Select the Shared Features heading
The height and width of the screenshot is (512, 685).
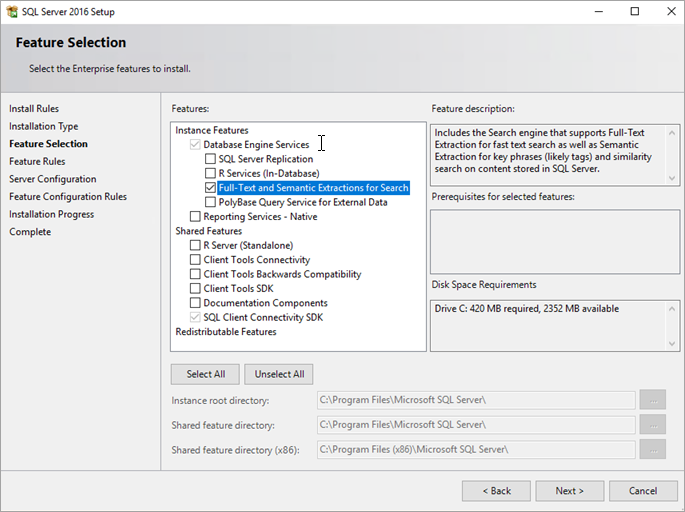coord(209,231)
